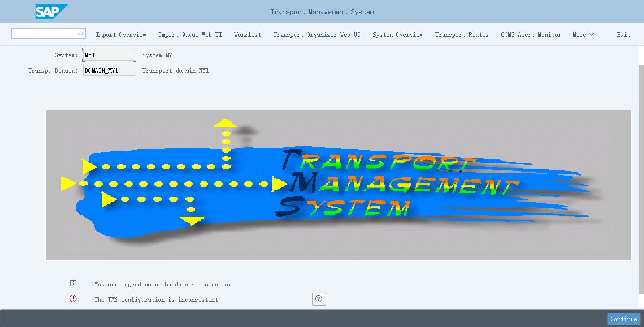Screen dimensions: 644x327
Task: Click the Transp. Domain field
Action: pos(109,71)
